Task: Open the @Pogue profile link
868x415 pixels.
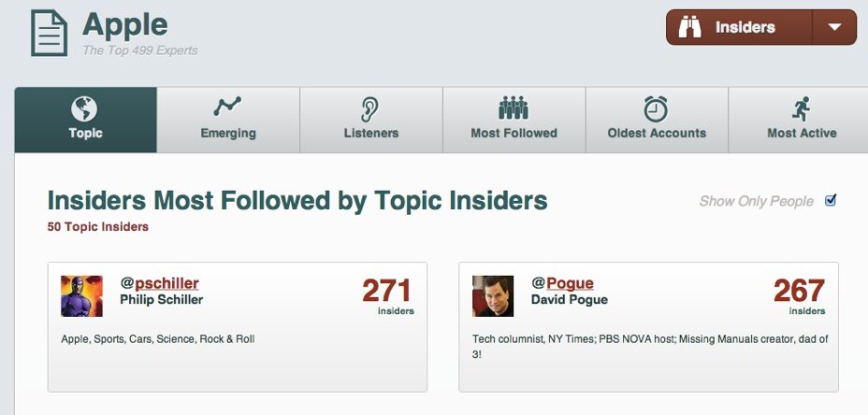Action: [562, 283]
